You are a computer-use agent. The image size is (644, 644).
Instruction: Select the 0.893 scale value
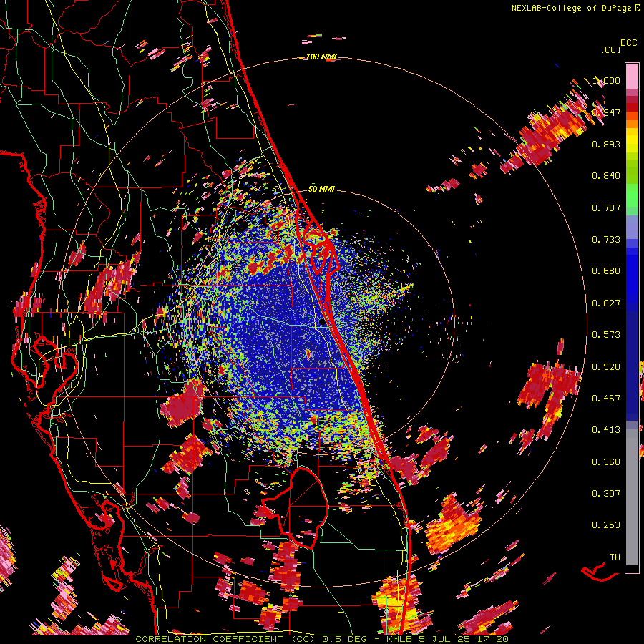click(x=606, y=144)
